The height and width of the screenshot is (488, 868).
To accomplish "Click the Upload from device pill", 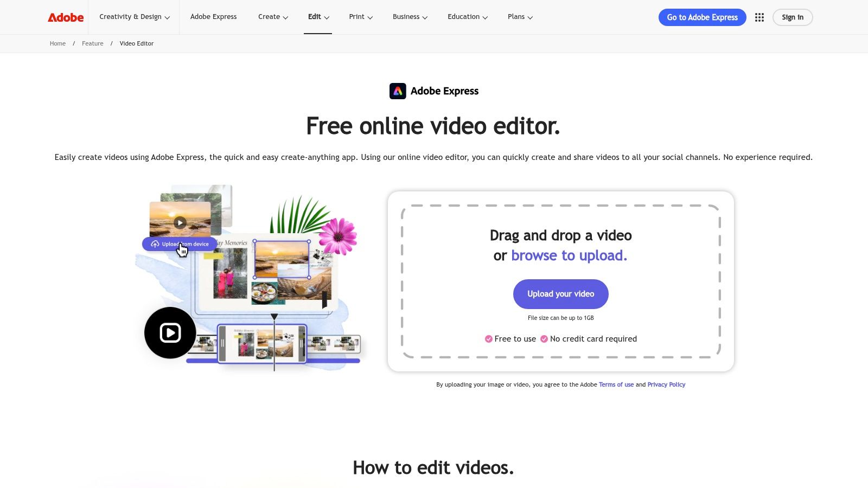I will pyautogui.click(x=180, y=244).
